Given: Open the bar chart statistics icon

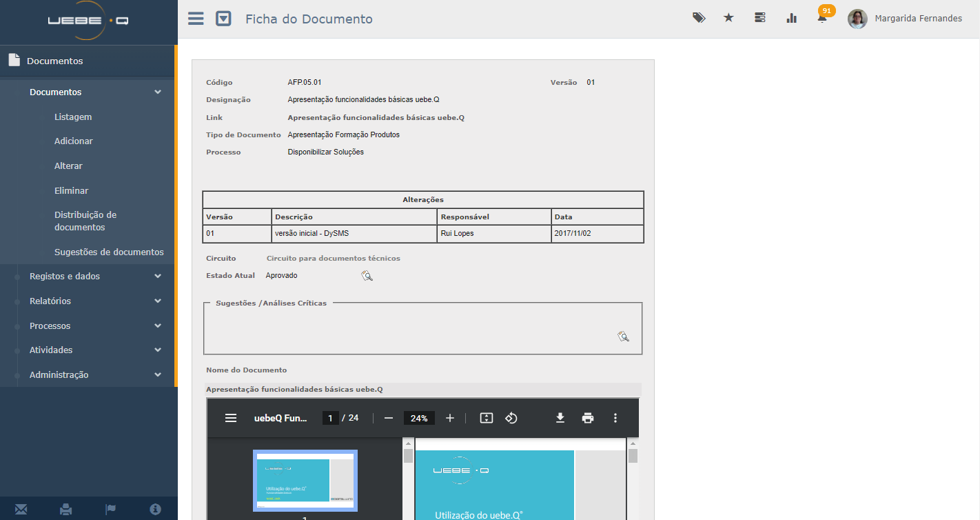Looking at the screenshot, I should 791,18.
